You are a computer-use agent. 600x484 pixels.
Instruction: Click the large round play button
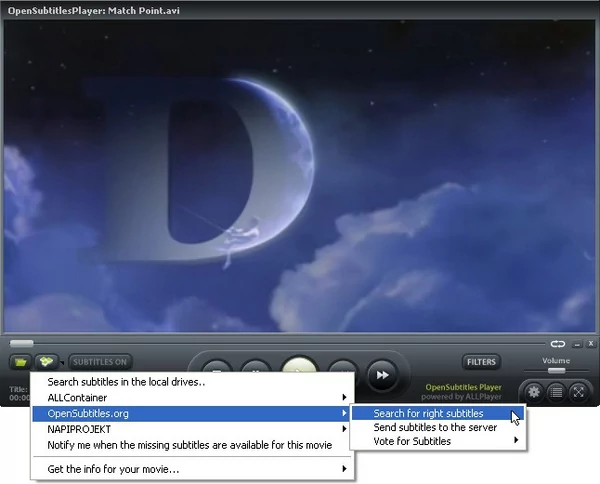click(x=300, y=364)
